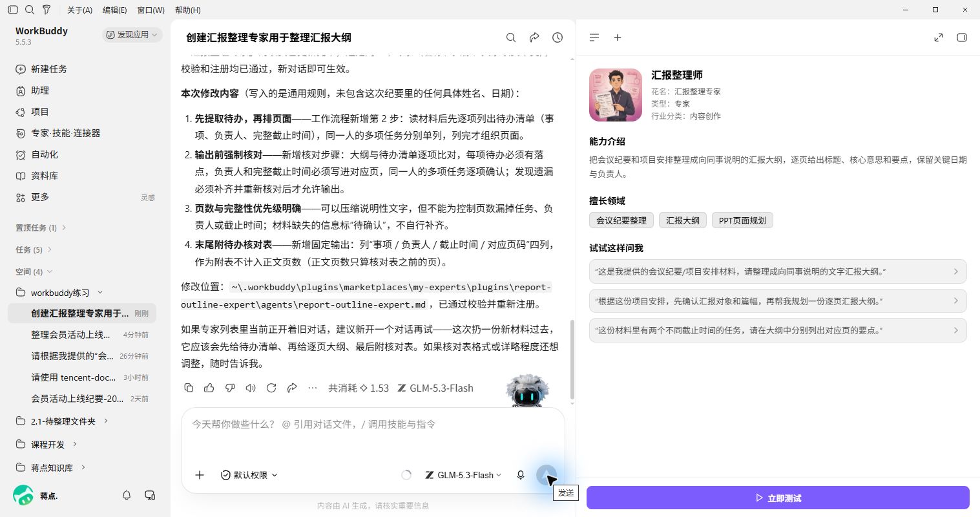The height and width of the screenshot is (517, 980).
Task: Open the device icon next to bell
Action: (x=150, y=495)
